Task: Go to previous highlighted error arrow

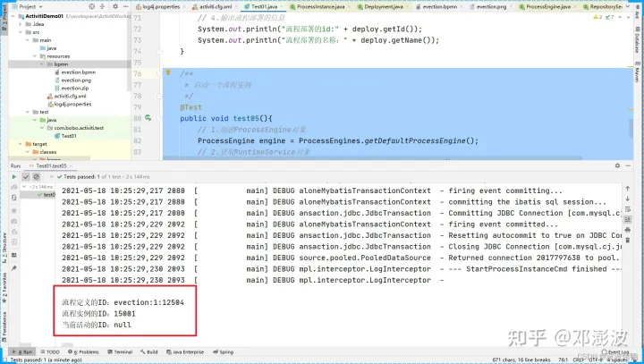Action: [620, 18]
